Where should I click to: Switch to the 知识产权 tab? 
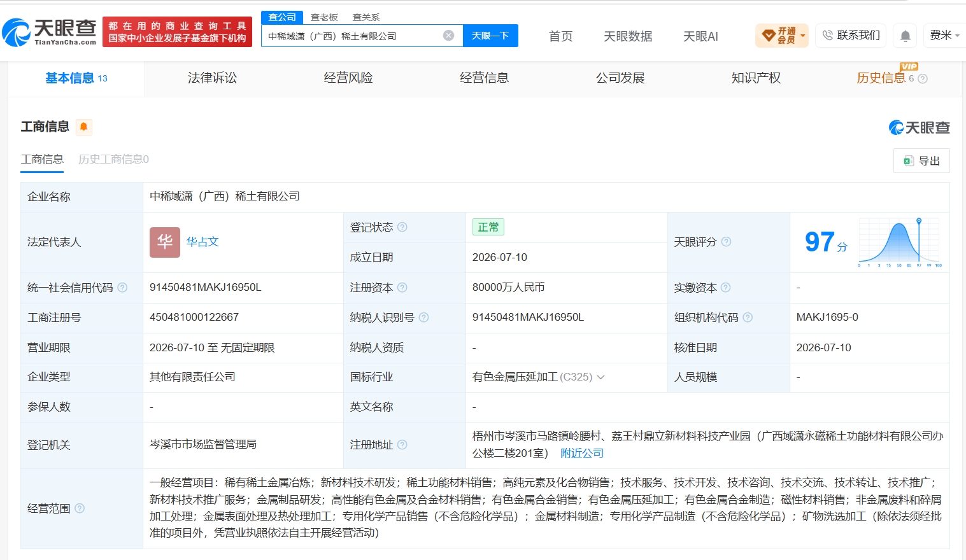(x=756, y=78)
